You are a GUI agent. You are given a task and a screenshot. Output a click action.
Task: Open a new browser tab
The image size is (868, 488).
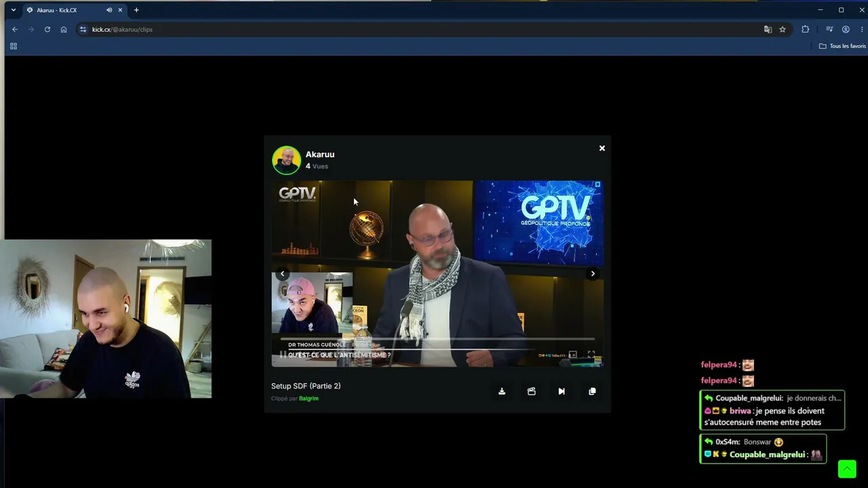pos(136,10)
